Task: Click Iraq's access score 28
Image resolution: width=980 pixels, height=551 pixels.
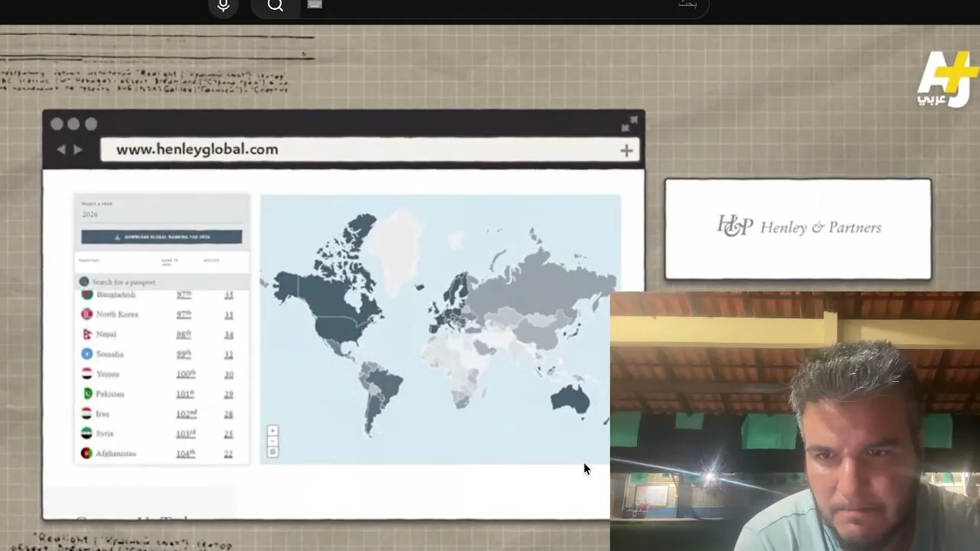Action: pos(228,414)
